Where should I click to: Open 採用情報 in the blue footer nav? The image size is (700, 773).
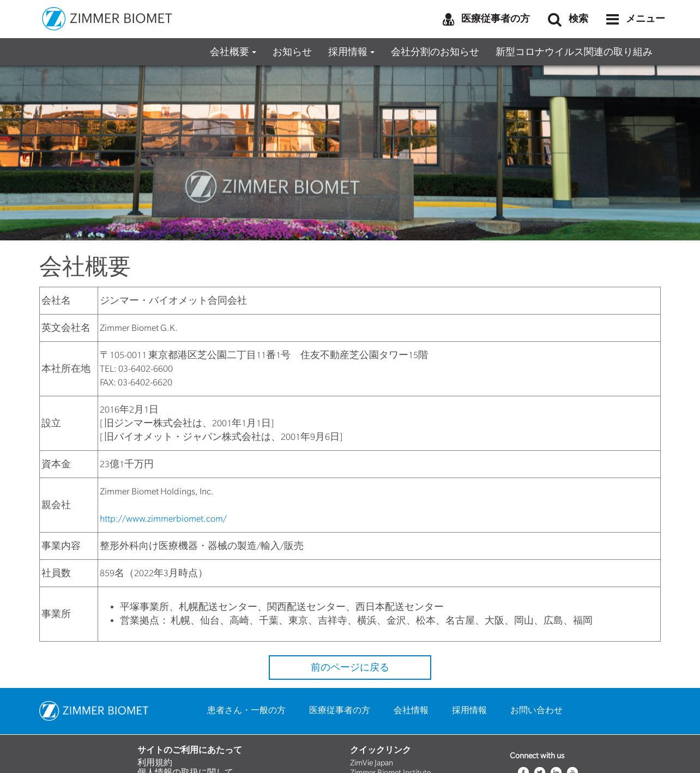469,710
